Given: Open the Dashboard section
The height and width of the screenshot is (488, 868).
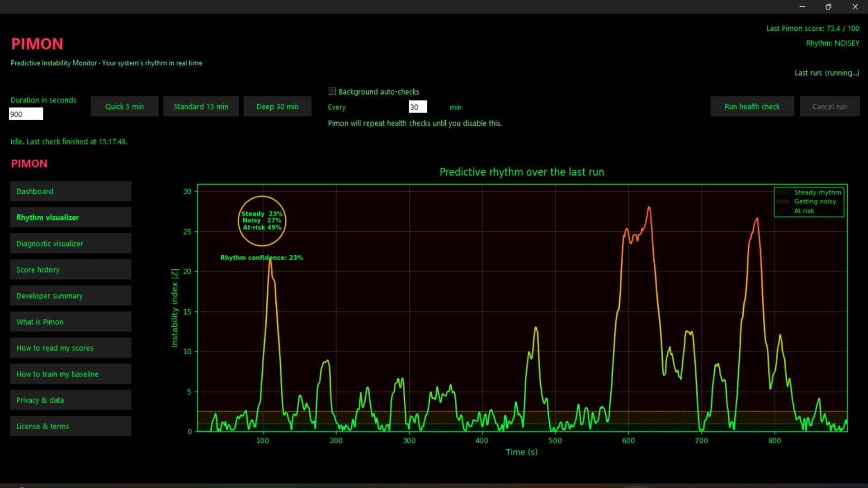Looking at the screenshot, I should (70, 191).
